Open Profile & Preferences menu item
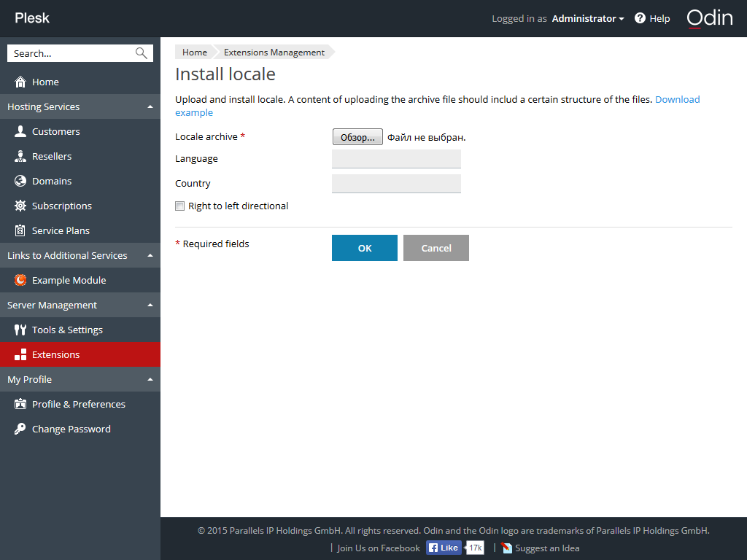This screenshot has width=747, height=560. [x=78, y=404]
